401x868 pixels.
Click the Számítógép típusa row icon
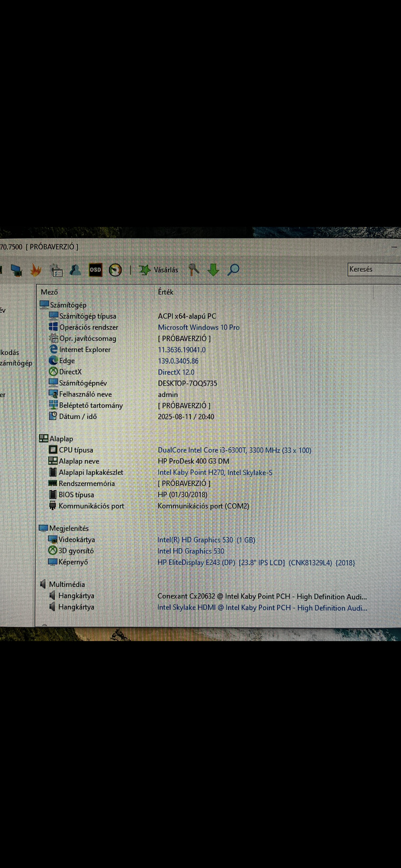coord(53,316)
